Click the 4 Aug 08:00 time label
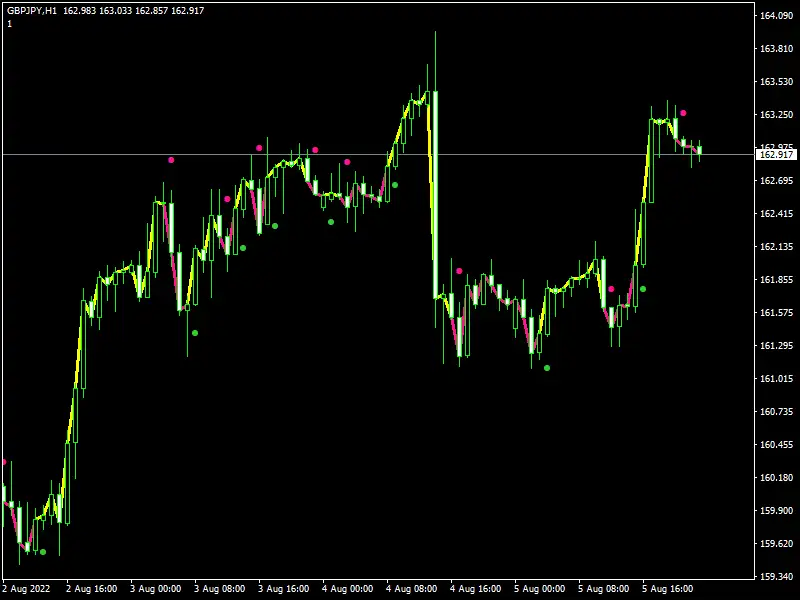 (412, 589)
